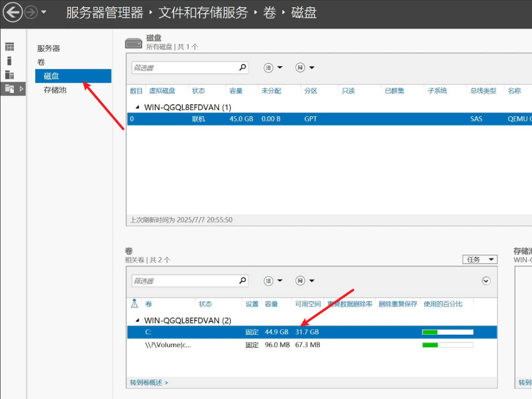Open the 任务 tasks dropdown
The image size is (532, 399).
tap(480, 260)
